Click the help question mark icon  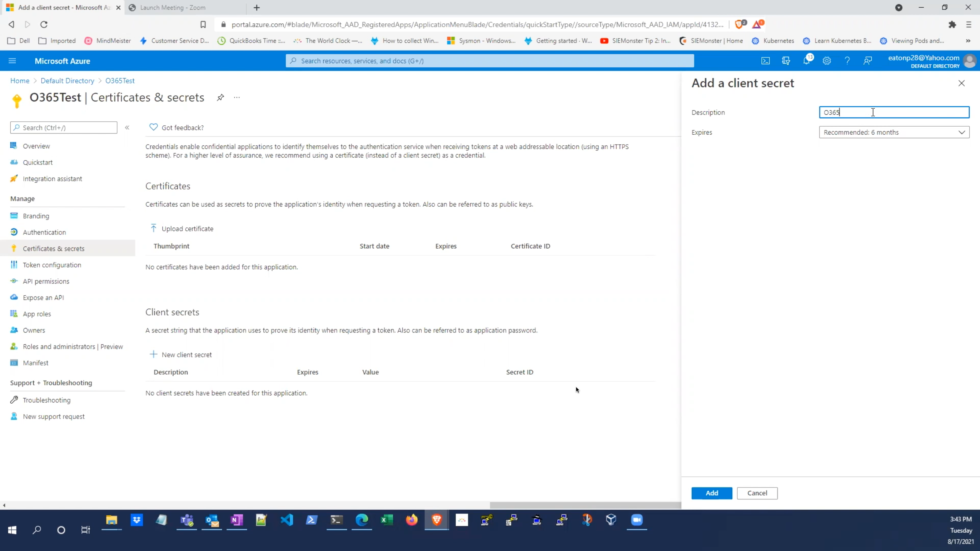[x=847, y=61]
